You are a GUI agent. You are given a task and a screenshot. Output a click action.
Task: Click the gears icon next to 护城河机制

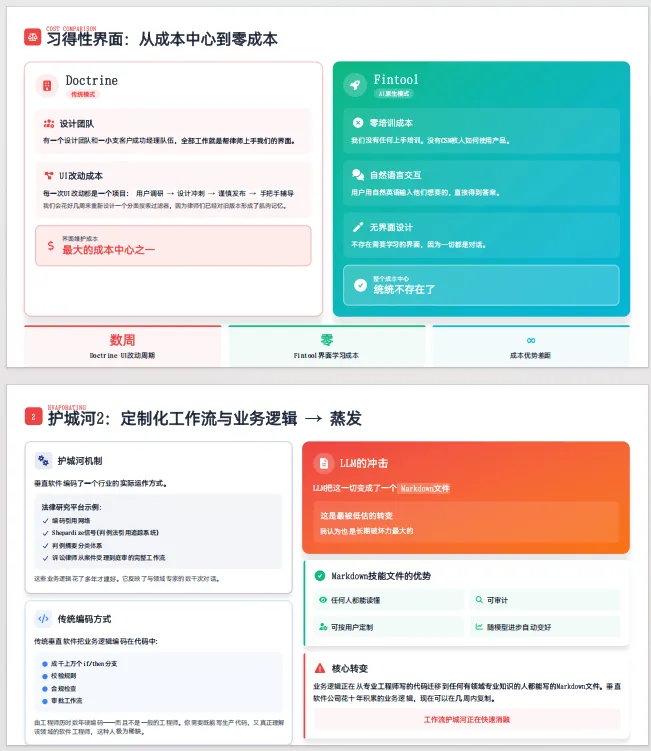point(44,461)
